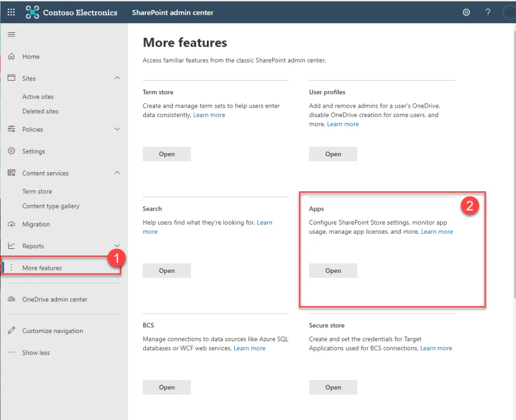Follow Learn more for Term store

(x=209, y=115)
